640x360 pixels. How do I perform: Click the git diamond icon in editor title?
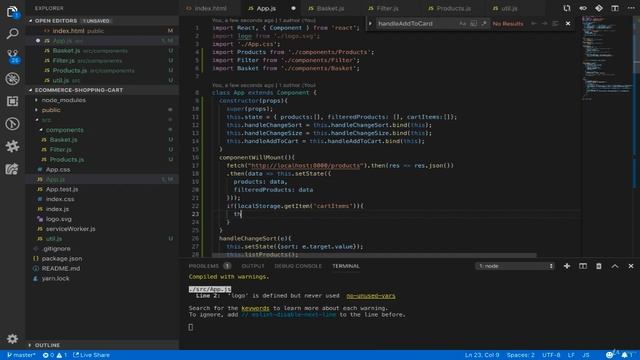(599, 8)
